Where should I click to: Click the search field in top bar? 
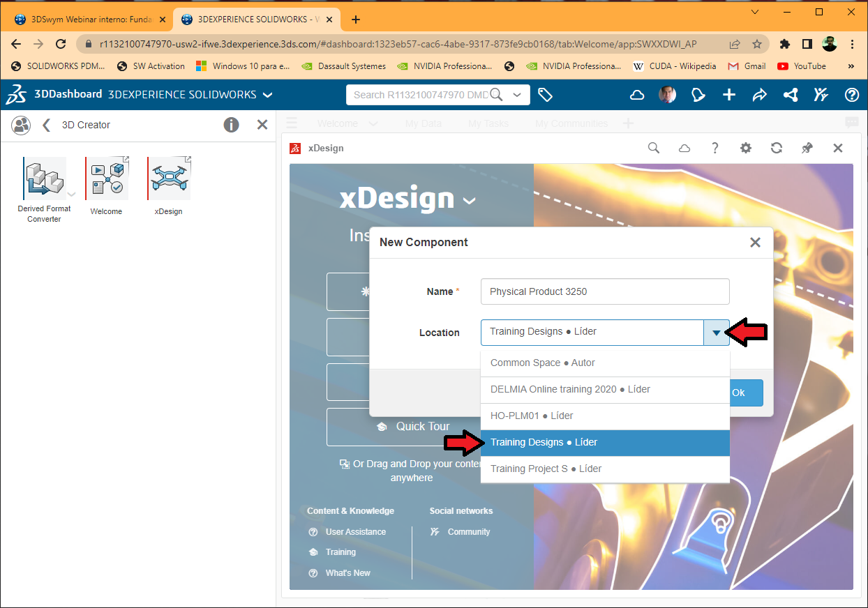tap(421, 95)
